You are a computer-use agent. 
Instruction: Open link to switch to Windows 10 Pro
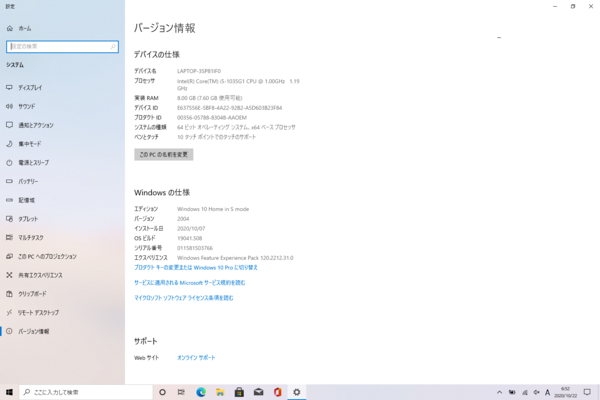click(x=196, y=268)
